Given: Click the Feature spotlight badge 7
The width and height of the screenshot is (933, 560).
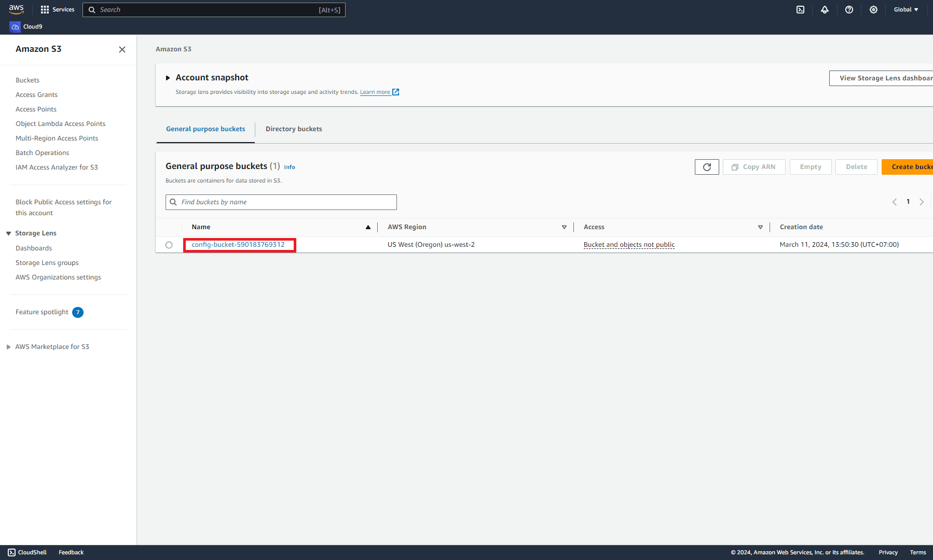Looking at the screenshot, I should (78, 312).
